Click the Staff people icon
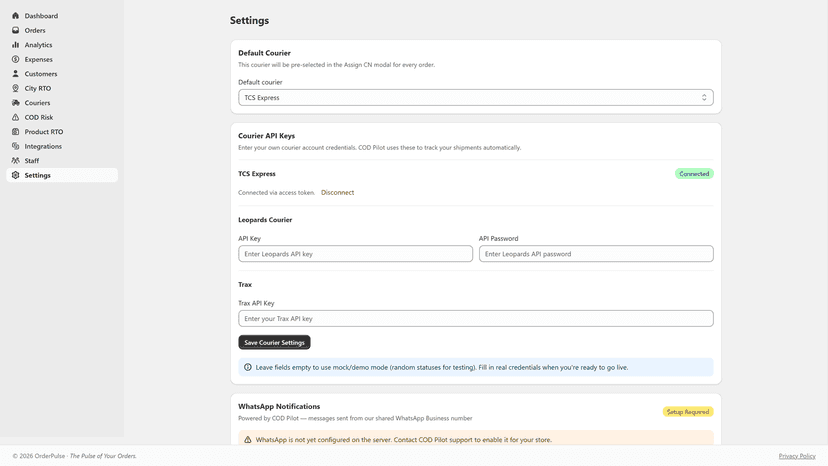Viewport: 828px width, 466px height. pos(15,161)
